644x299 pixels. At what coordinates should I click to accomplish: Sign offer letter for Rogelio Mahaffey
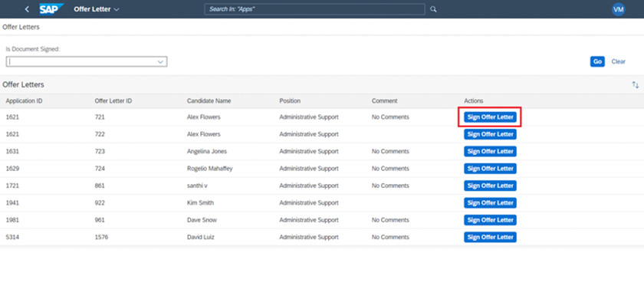[x=490, y=169]
